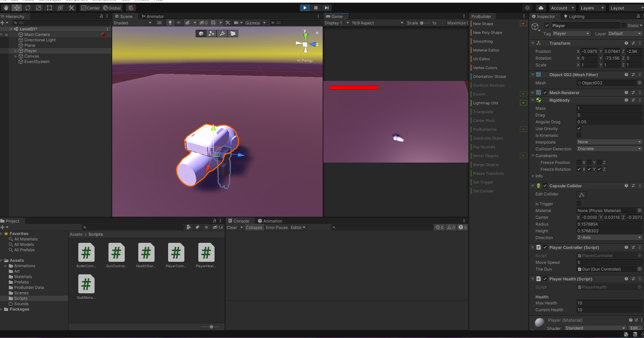
Task: Open the scene camera settings icon
Action: 237,23
